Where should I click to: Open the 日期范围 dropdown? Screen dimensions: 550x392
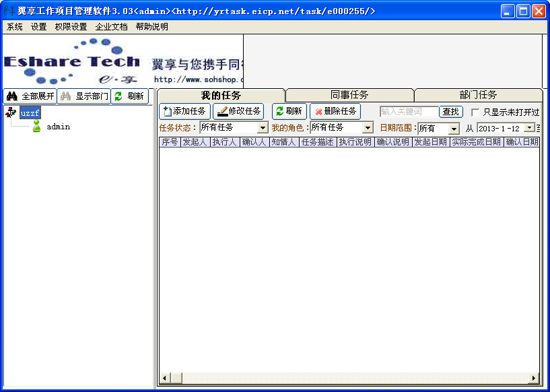(454, 129)
